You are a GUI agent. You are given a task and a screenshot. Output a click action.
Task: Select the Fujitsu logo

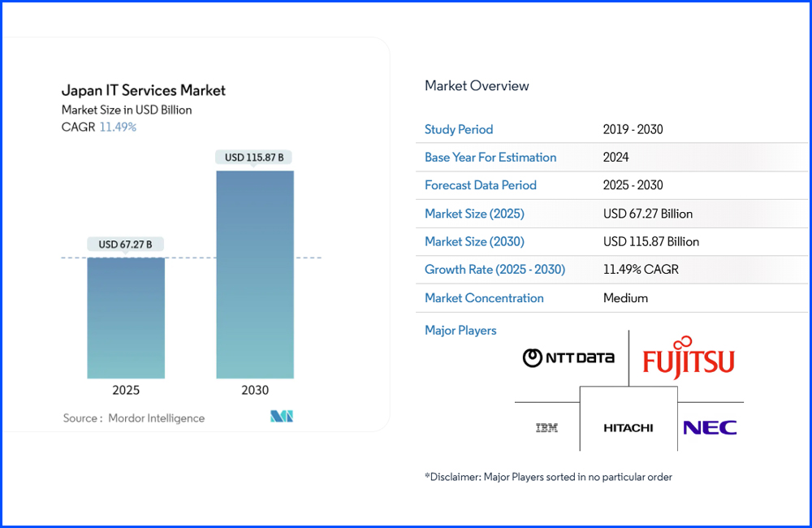tap(688, 357)
